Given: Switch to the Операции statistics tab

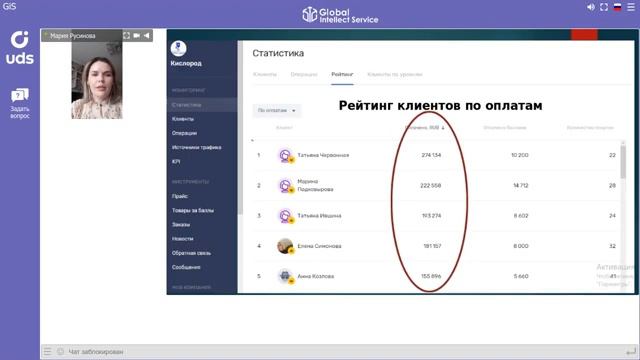Looking at the screenshot, I should click(x=304, y=74).
